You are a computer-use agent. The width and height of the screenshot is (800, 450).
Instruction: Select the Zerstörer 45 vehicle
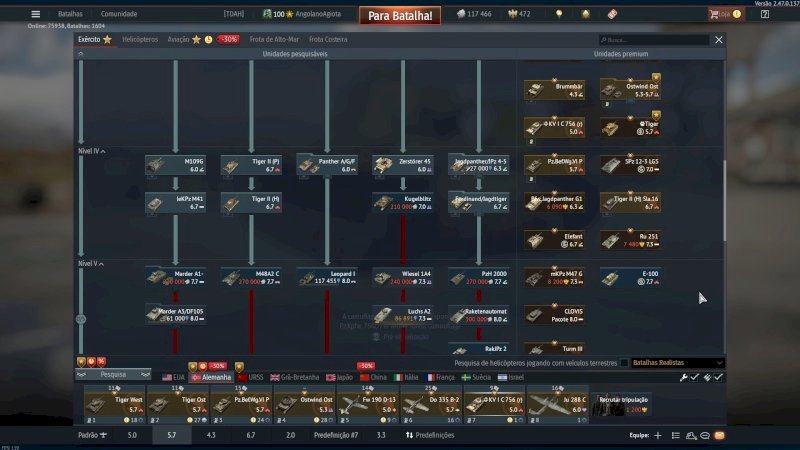click(403, 165)
